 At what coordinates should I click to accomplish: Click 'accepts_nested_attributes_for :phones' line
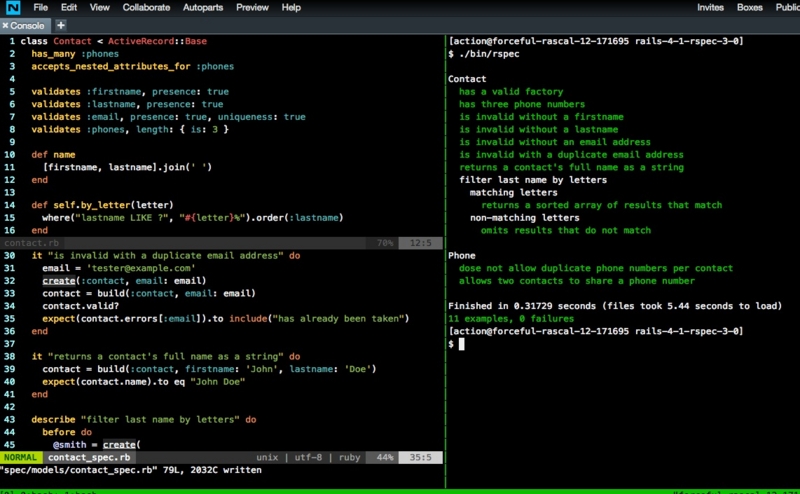[x=133, y=66]
